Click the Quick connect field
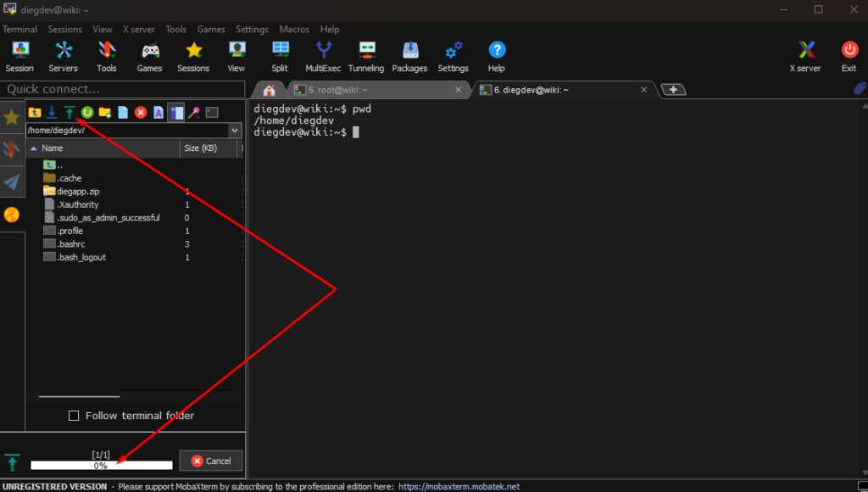The image size is (868, 492). [122, 89]
